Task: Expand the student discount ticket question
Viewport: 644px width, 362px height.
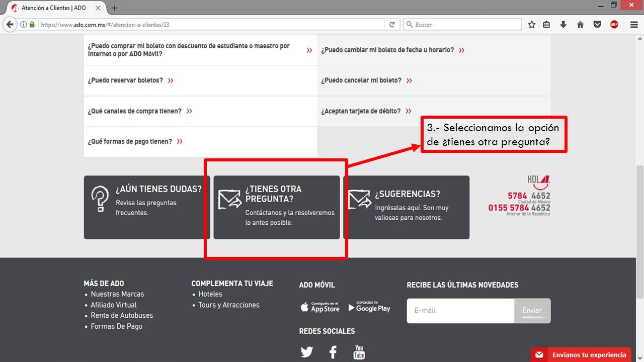Action: point(200,50)
